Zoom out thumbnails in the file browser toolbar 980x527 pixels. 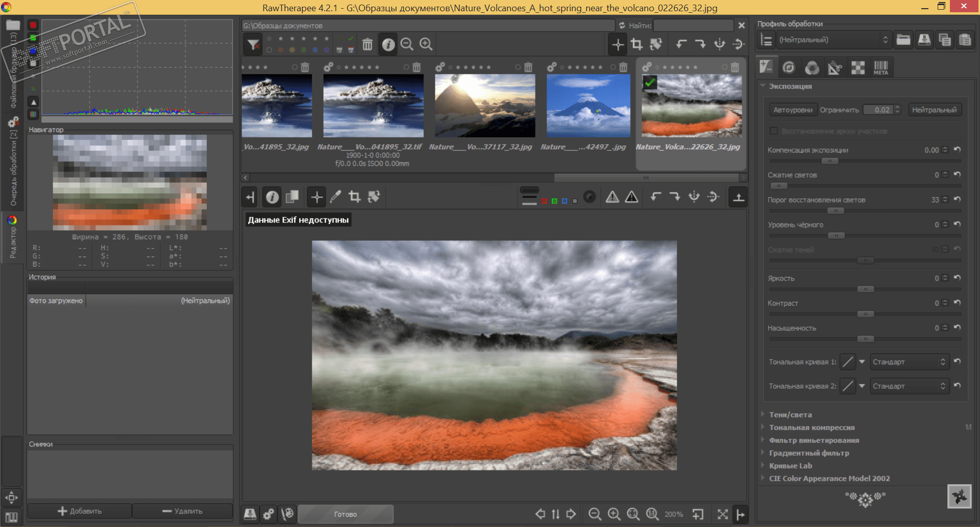coord(407,44)
